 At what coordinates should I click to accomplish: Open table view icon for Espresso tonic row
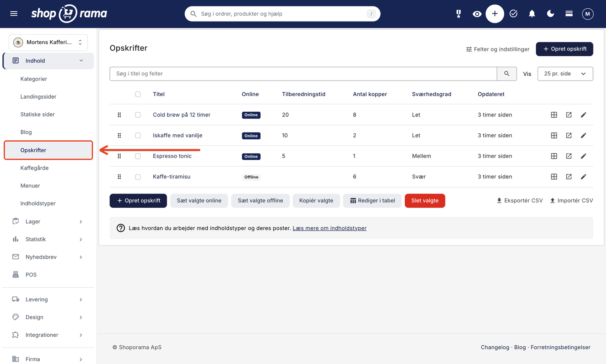point(554,156)
